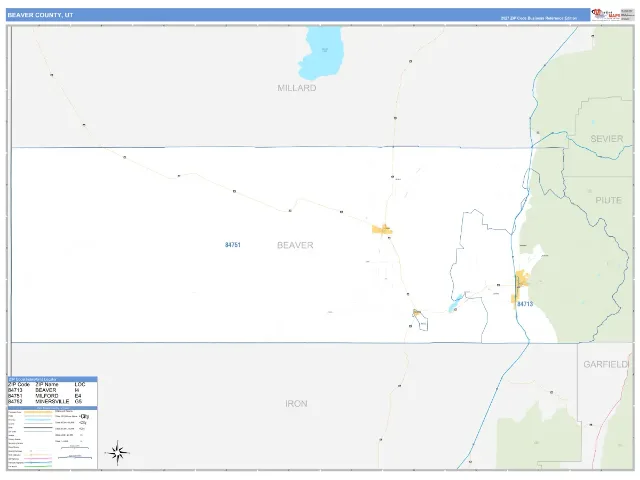
Task: Click the orange Beaver city area near 84713
Action: pyautogui.click(x=521, y=279)
